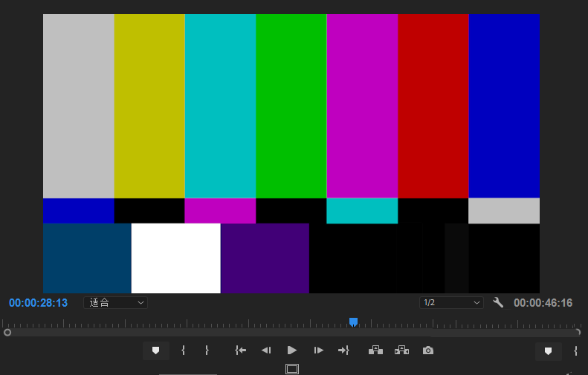Mark Out point with the right brace
The width and height of the screenshot is (588, 375).
coord(207,350)
